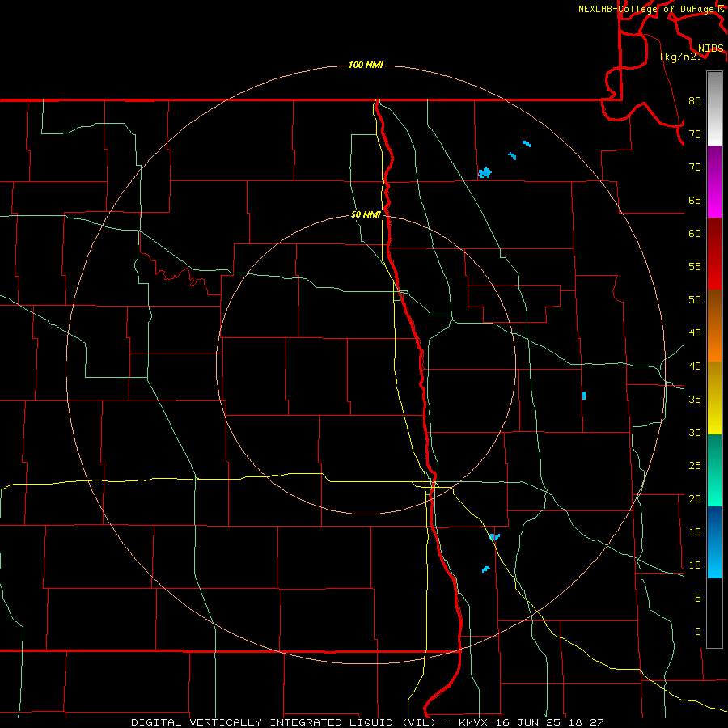Click the narrow blue echo east of the radar
Viewport: 728px width, 728px height.
pyautogui.click(x=583, y=396)
